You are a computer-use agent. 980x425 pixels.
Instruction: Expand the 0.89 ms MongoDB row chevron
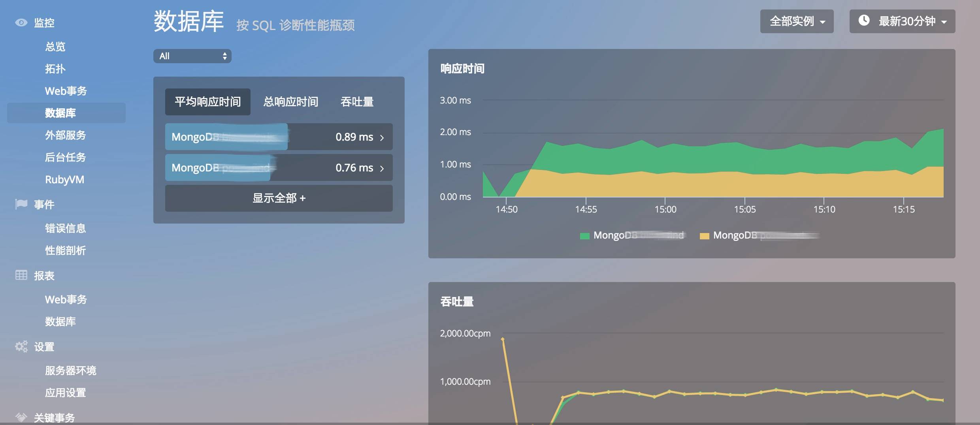382,137
